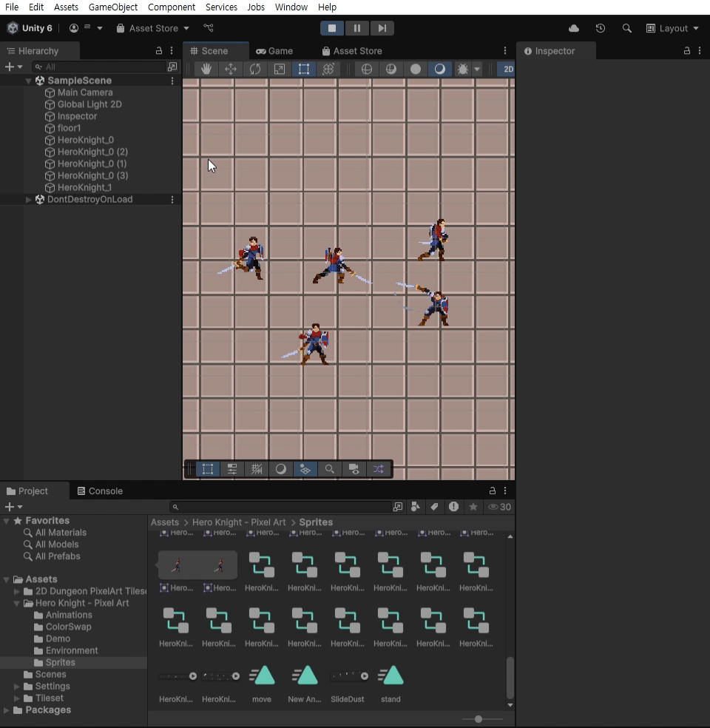The height and width of the screenshot is (728, 710).
Task: Click the version control branch icon
Action: pyautogui.click(x=209, y=28)
